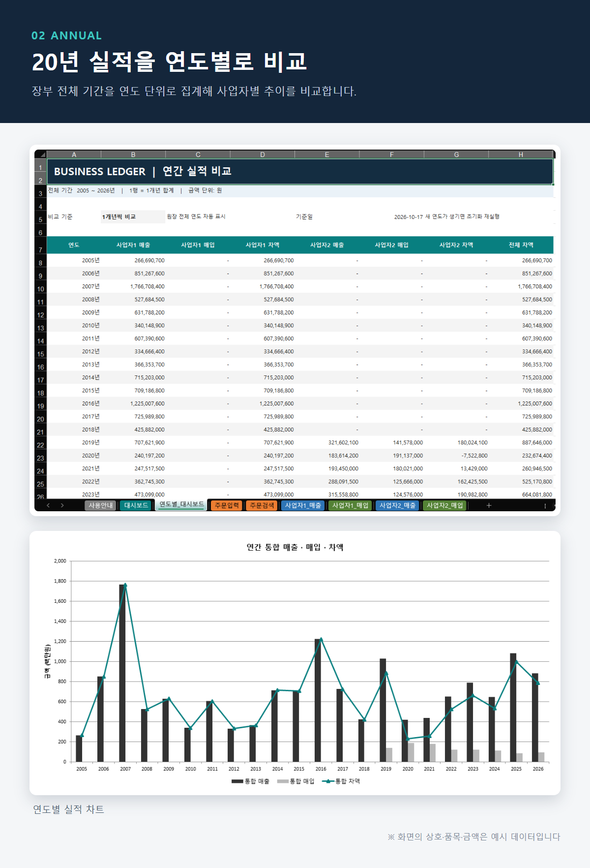Screen dimensions: 590x868
Task: Open the 주문검색 sheet tab
Action: (x=262, y=505)
